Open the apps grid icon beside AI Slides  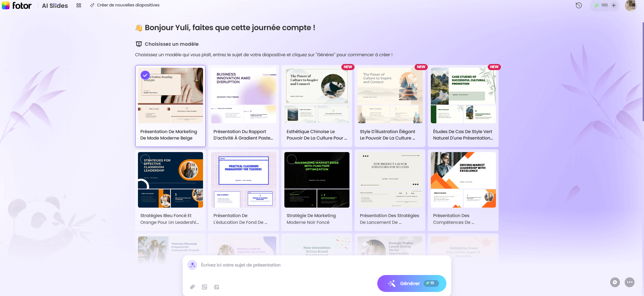pyautogui.click(x=79, y=5)
